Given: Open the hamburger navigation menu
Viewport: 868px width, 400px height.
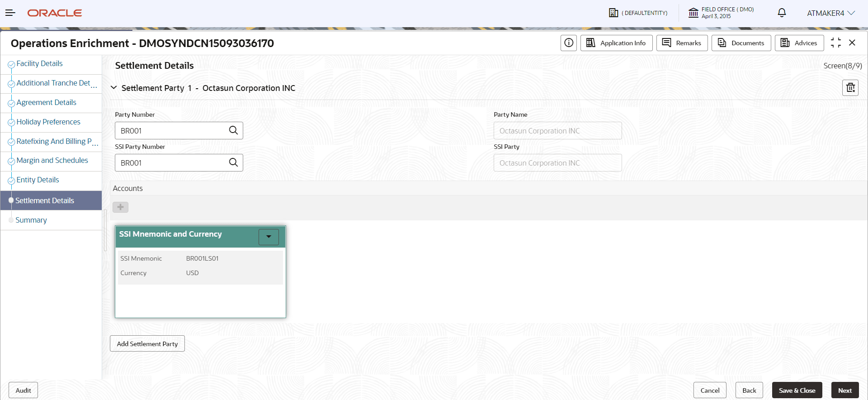Looking at the screenshot, I should pos(10,13).
